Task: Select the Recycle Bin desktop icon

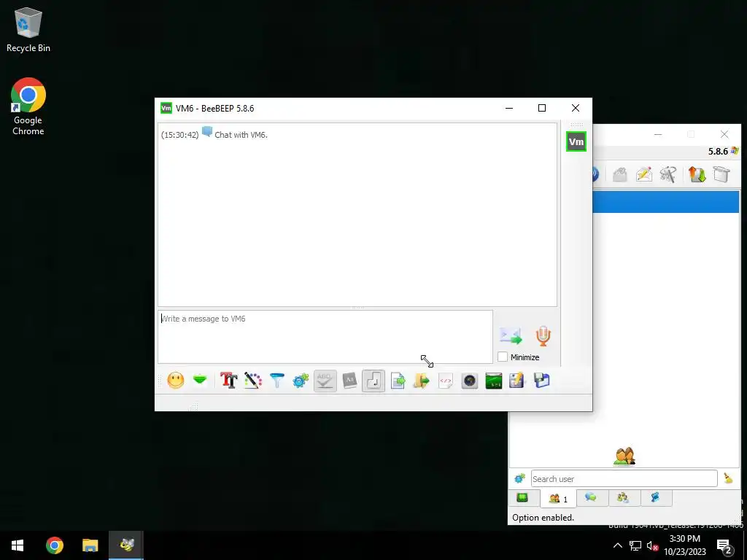Action: click(28, 30)
